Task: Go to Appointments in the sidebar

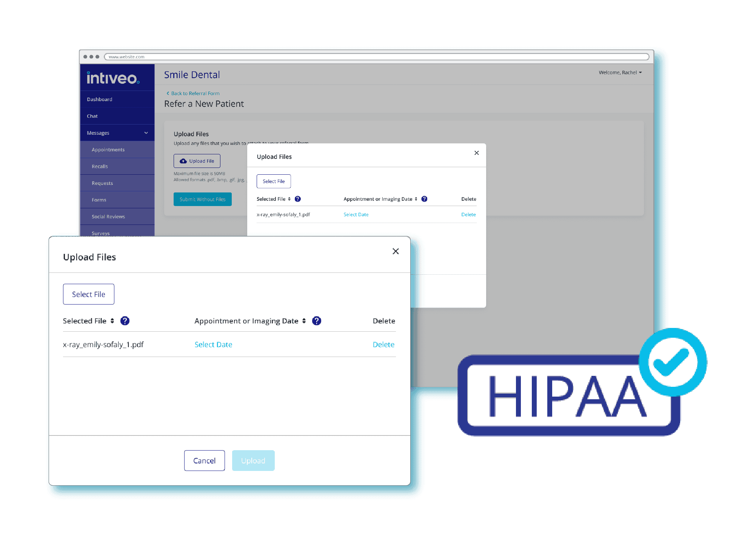Action: pyautogui.click(x=117, y=149)
